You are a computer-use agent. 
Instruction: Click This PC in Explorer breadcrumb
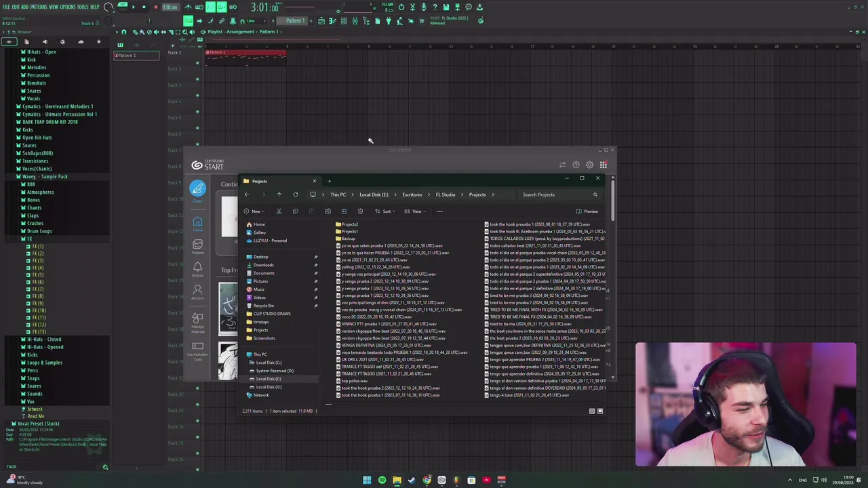coord(338,195)
